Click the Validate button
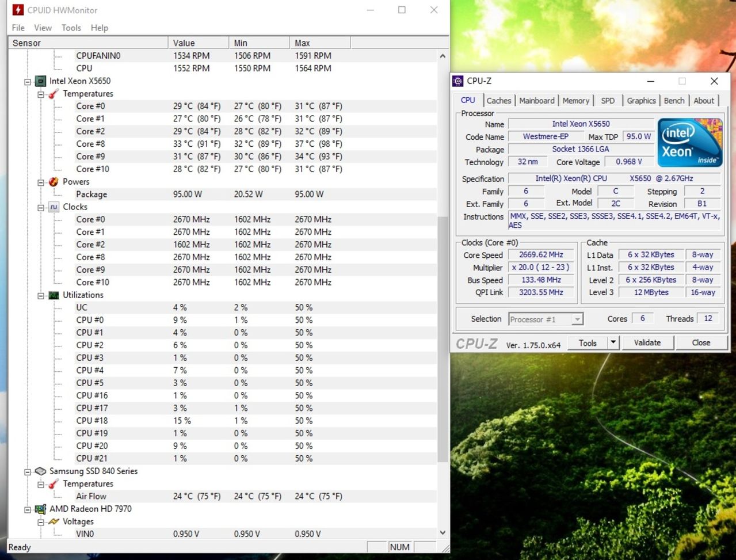 coord(647,343)
